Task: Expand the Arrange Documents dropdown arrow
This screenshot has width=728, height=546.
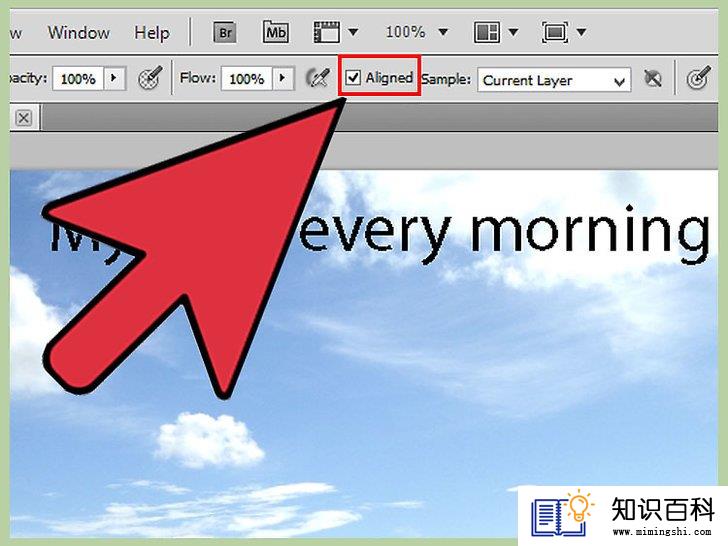Action: coord(513,32)
